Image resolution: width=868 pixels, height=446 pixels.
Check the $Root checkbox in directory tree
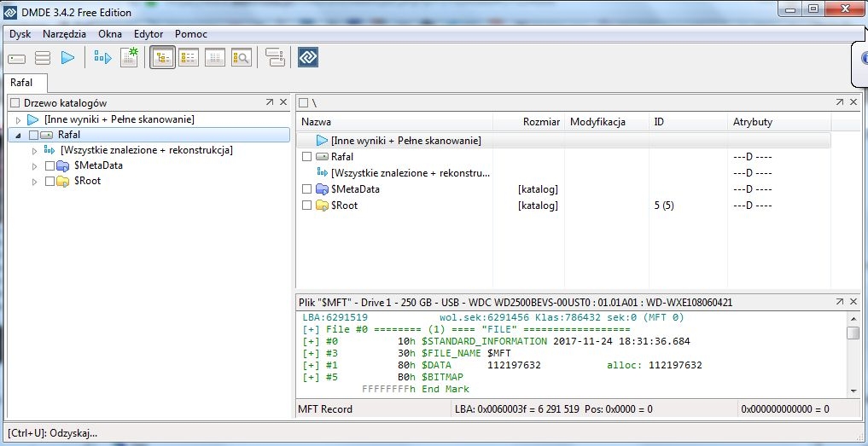(x=50, y=181)
